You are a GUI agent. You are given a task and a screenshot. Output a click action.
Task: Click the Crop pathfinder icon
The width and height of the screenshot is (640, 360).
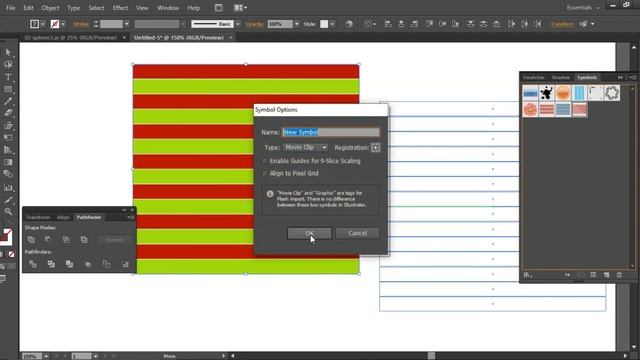tap(88, 264)
